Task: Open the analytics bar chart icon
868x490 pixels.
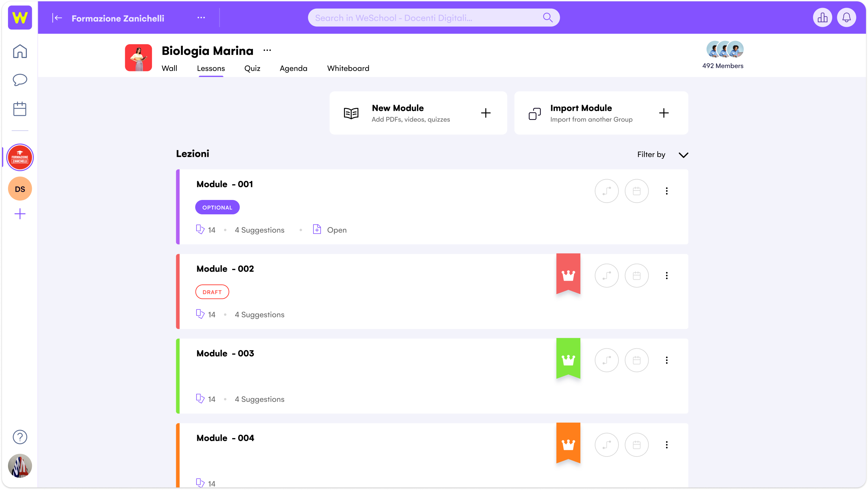Action: tap(822, 17)
